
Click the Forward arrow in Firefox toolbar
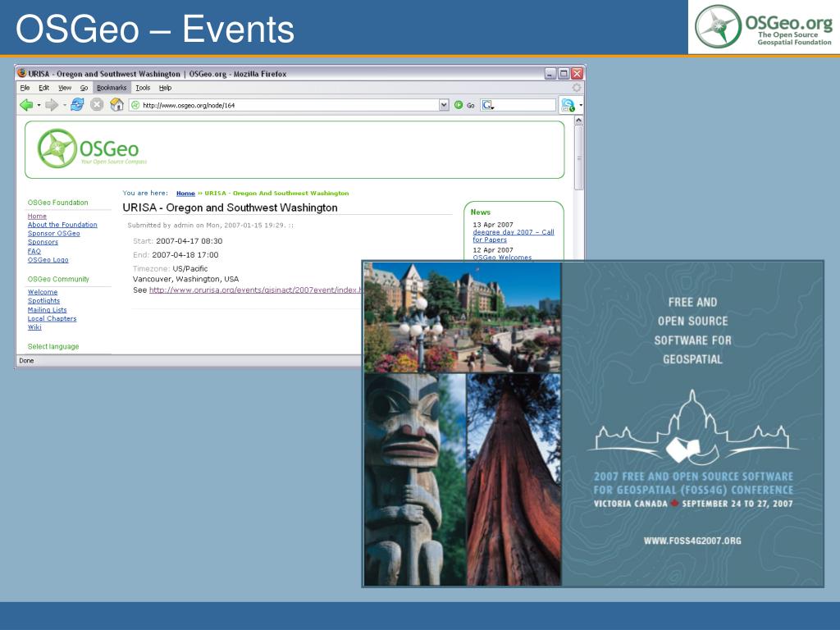pos(52,105)
